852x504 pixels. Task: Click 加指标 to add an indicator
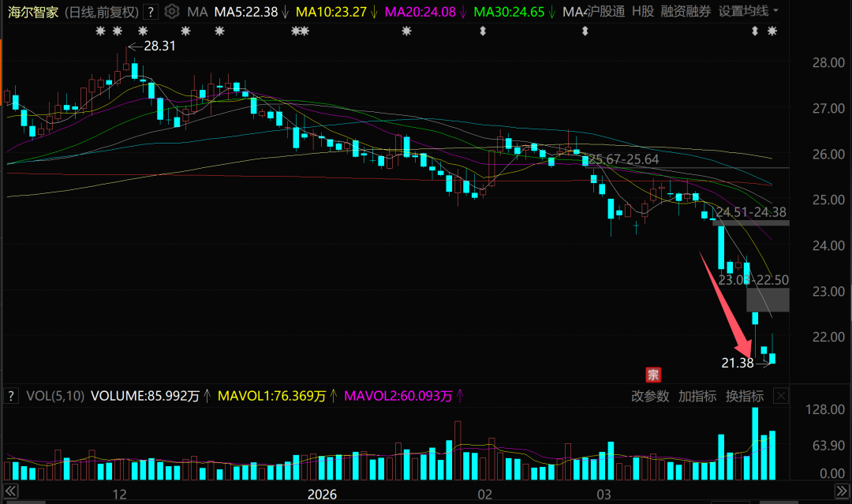[x=697, y=396]
